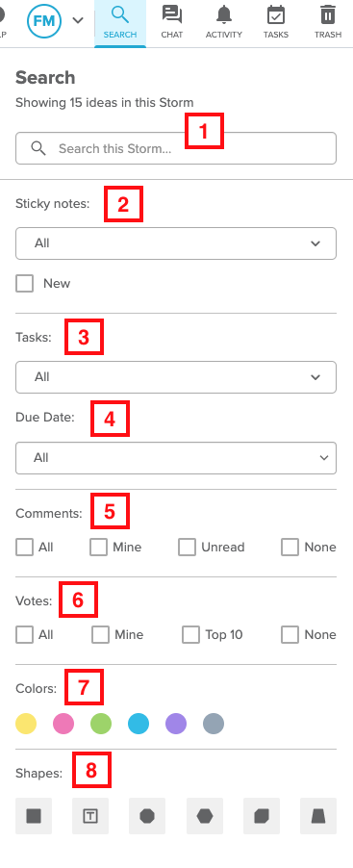Open the Trash bin icon
Screen dimensions: 353x868
tap(328, 15)
